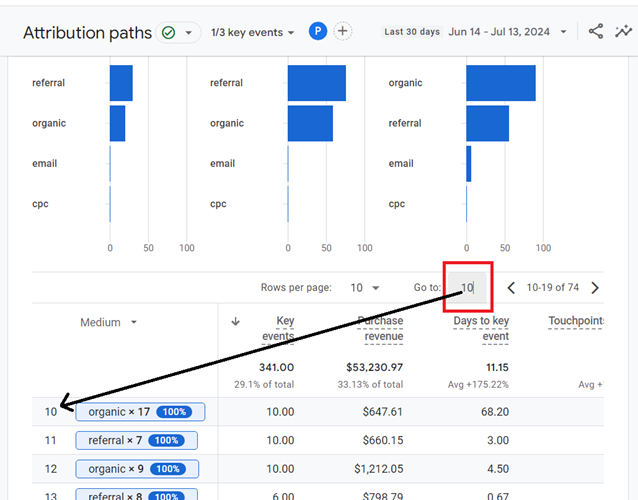Open Rows per page dropdown
Viewport: 638px width, 500px height.
(365, 288)
